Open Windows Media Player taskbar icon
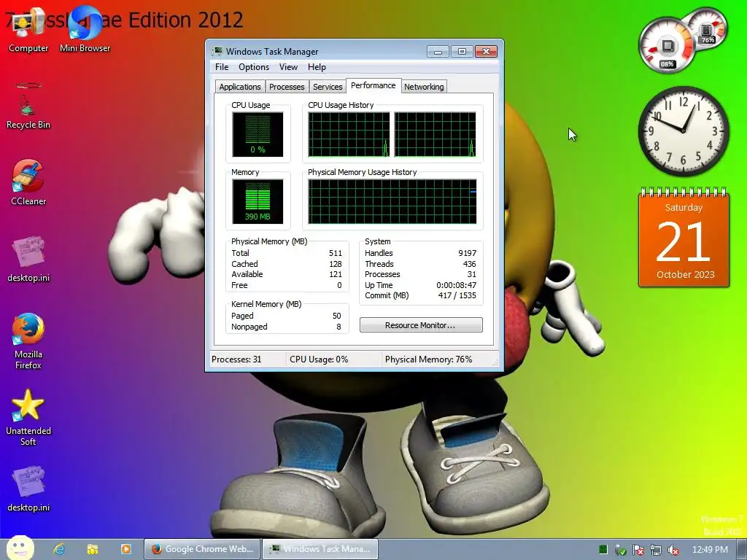This screenshot has width=747, height=560. click(x=125, y=549)
